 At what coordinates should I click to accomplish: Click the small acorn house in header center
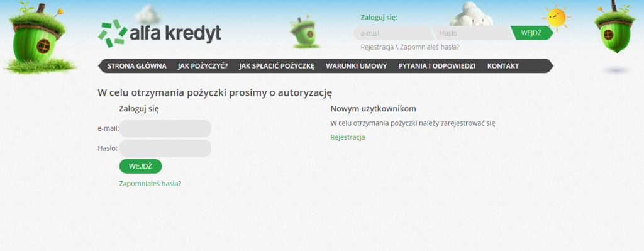tap(303, 32)
